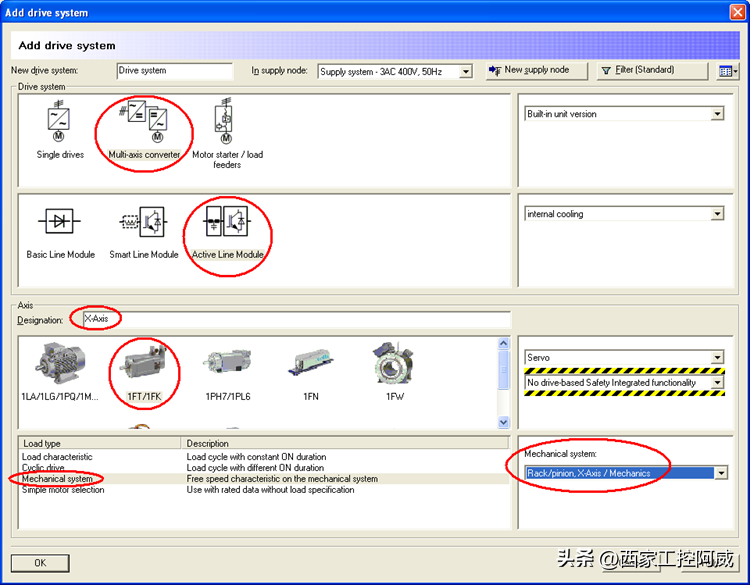
Task: Pick the Basic Line Module icon
Action: coord(60,222)
